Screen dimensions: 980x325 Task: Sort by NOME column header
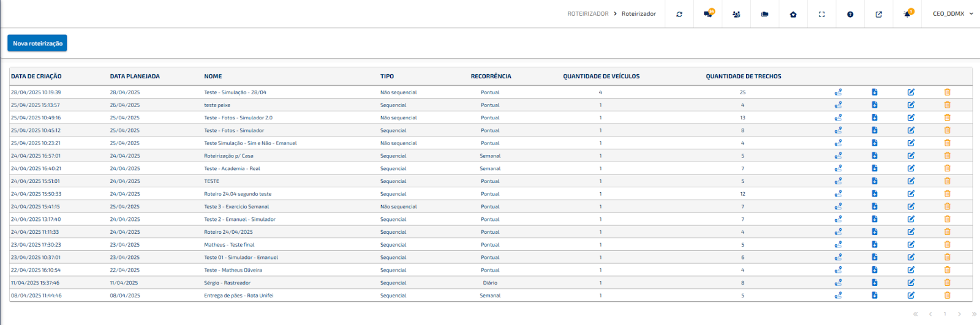[213, 77]
